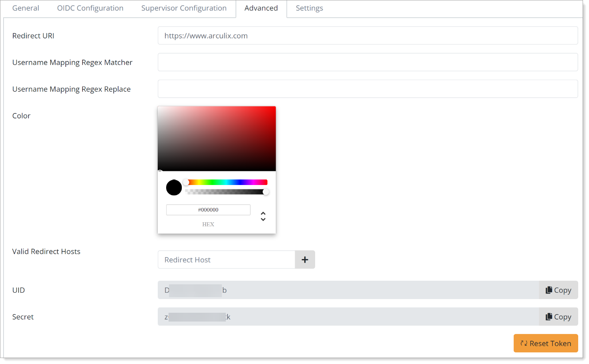Viewport: 589px width, 364px height.
Task: Pick a shade in the color saturation area
Action: click(x=217, y=139)
